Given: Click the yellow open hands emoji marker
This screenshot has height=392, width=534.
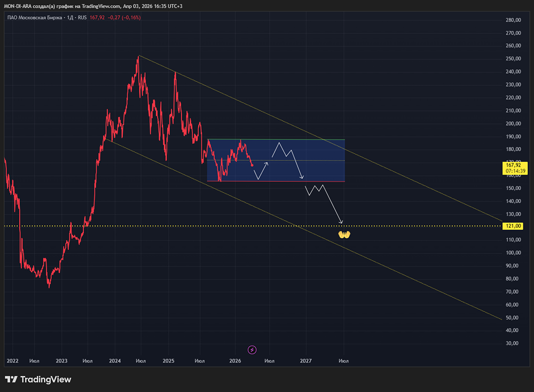Looking at the screenshot, I should (x=344, y=234).
